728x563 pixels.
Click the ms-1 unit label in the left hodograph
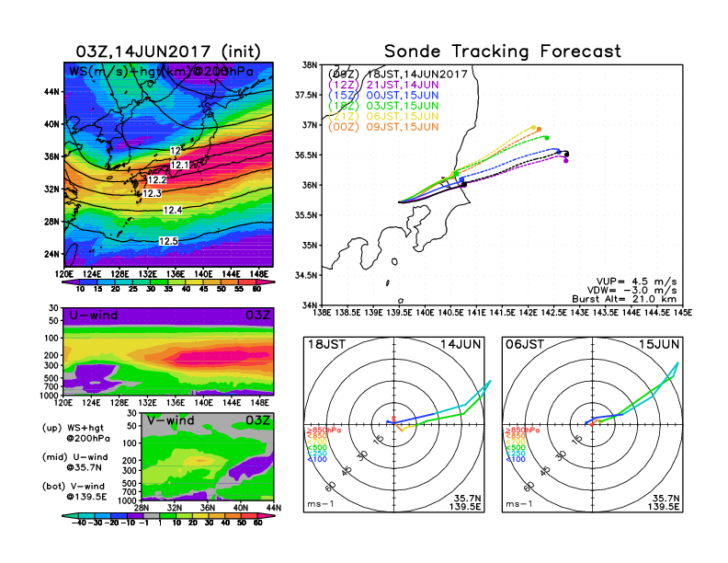(x=321, y=504)
